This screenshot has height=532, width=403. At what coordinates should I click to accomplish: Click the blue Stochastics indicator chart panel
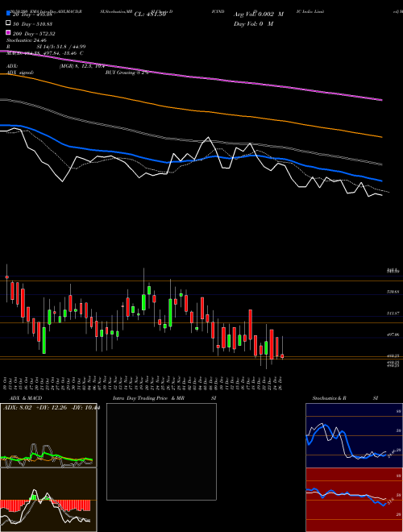354,435
